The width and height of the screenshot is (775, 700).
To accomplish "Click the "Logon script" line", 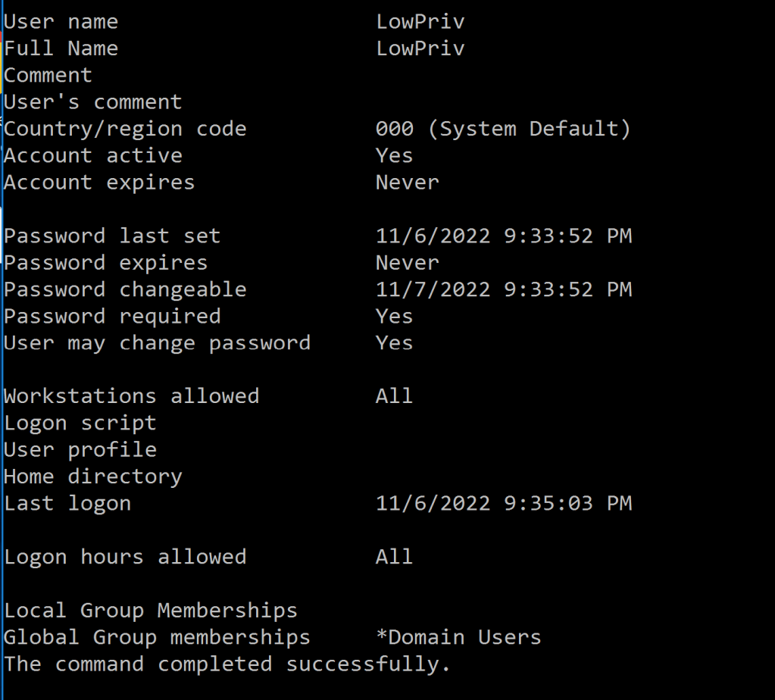I will click(80, 423).
